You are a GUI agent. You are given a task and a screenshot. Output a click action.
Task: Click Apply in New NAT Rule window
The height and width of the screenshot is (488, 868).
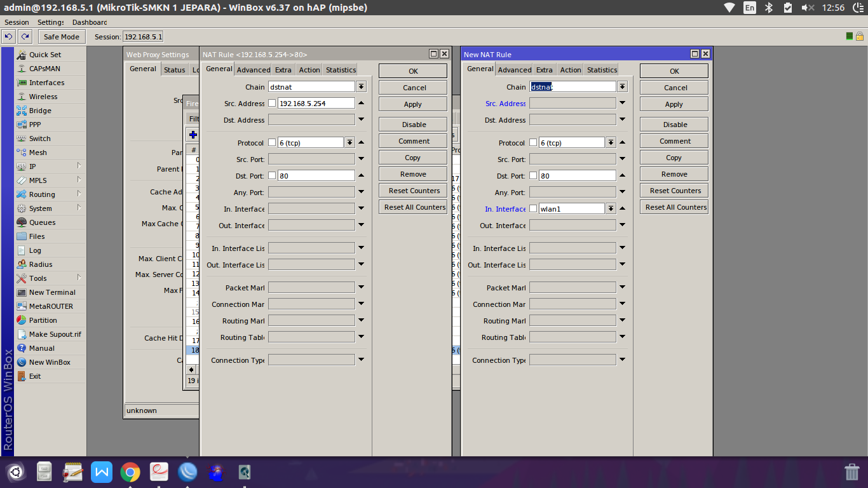point(674,104)
